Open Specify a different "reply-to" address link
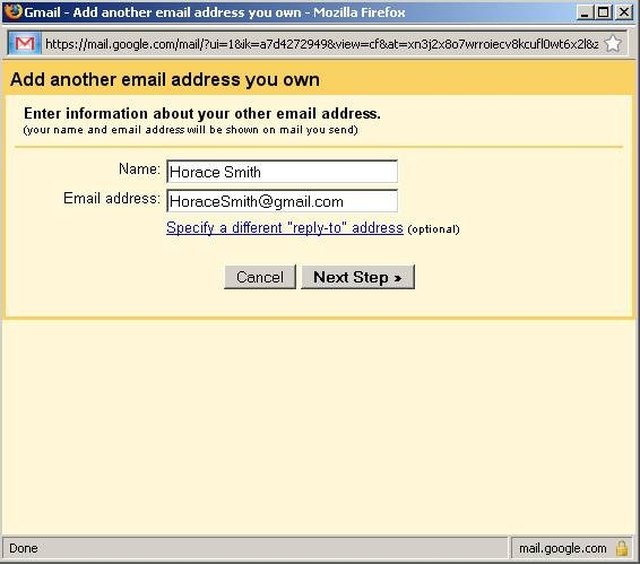The width and height of the screenshot is (640, 565). 284,228
